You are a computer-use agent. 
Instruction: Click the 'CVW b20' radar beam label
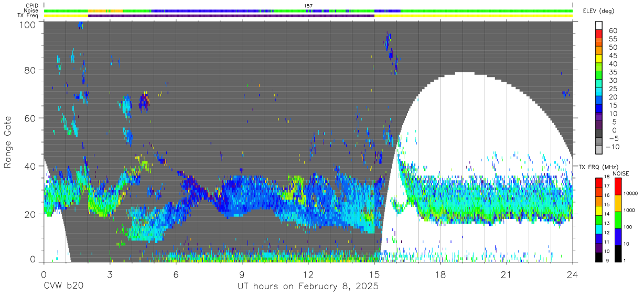[x=63, y=286]
